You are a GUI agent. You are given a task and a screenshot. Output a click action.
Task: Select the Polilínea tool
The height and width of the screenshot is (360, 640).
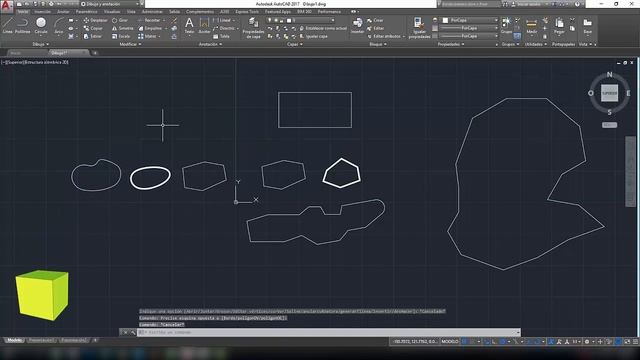22,25
